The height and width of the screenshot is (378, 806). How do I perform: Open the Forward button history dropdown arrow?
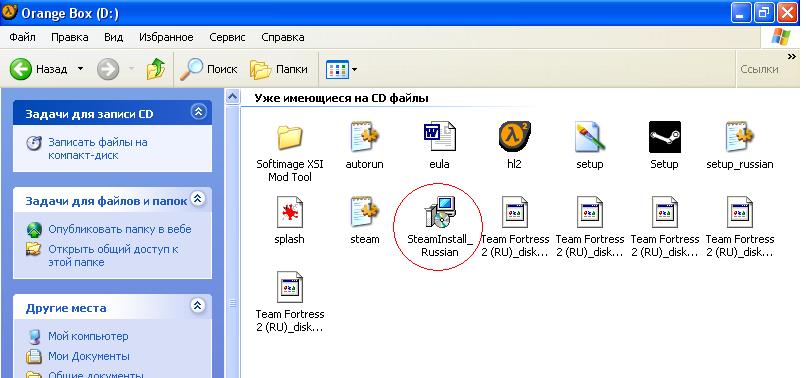coord(131,68)
